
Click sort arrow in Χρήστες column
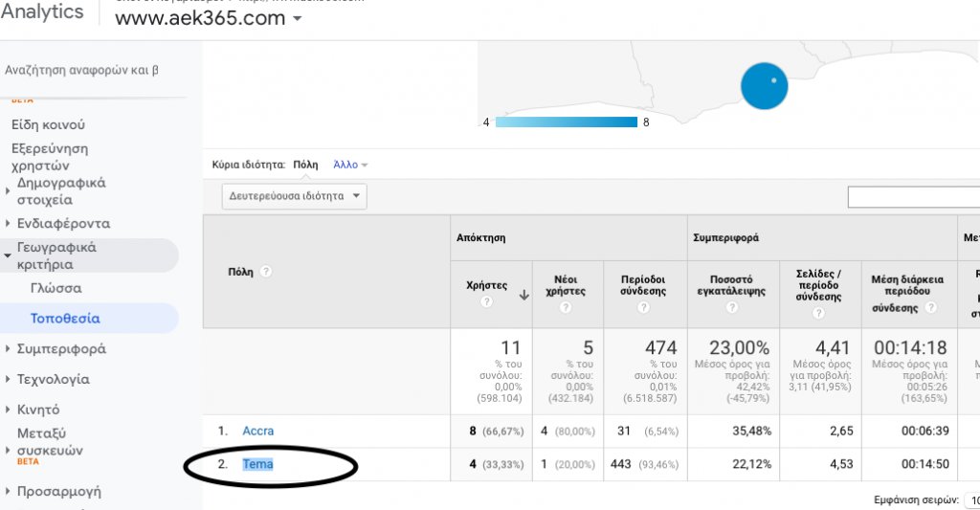[523, 296]
